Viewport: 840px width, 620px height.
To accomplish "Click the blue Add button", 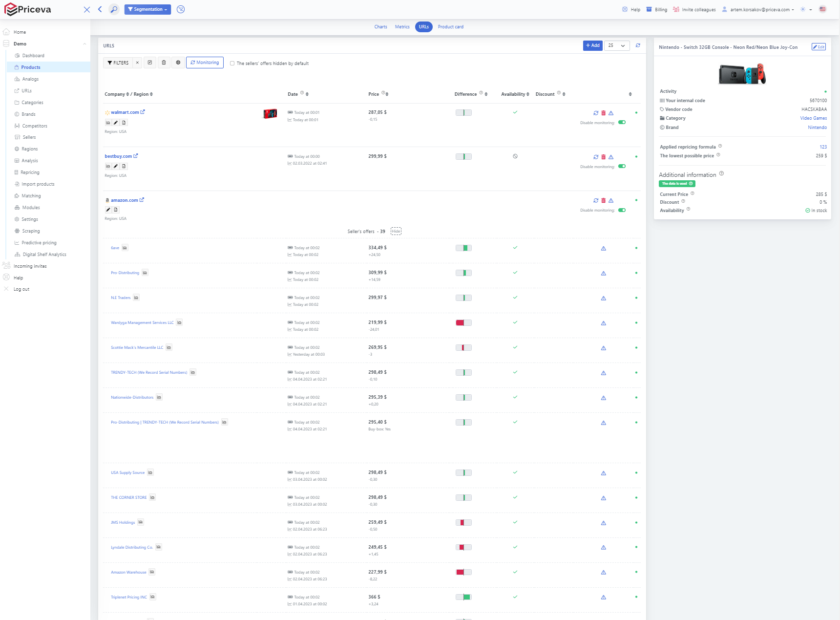I will 592,45.
